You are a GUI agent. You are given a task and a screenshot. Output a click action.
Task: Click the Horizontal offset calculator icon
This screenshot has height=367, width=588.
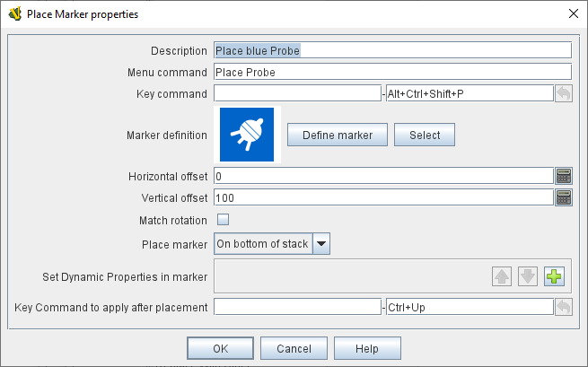[x=564, y=176]
